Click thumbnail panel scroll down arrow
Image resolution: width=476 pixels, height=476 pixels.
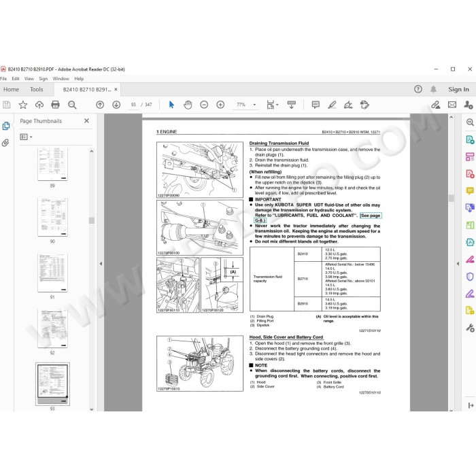point(92,409)
